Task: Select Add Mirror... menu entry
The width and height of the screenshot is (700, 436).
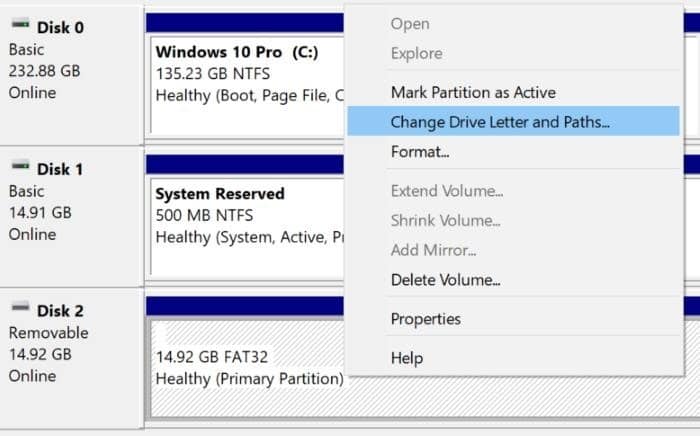Action: (x=433, y=250)
